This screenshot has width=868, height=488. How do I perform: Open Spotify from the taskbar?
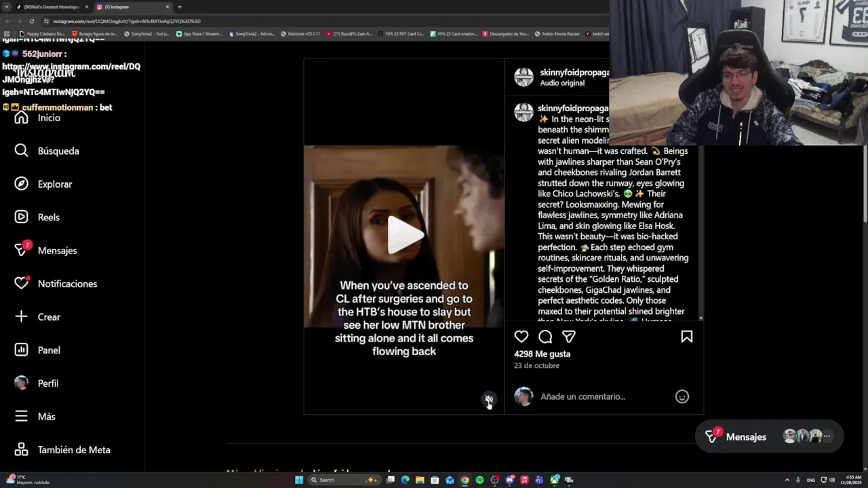[x=479, y=480]
